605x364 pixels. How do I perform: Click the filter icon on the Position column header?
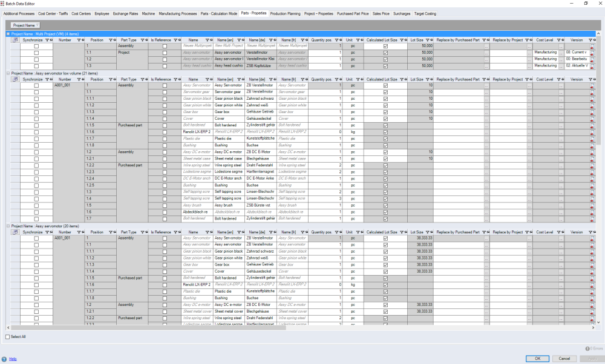tap(111, 39)
